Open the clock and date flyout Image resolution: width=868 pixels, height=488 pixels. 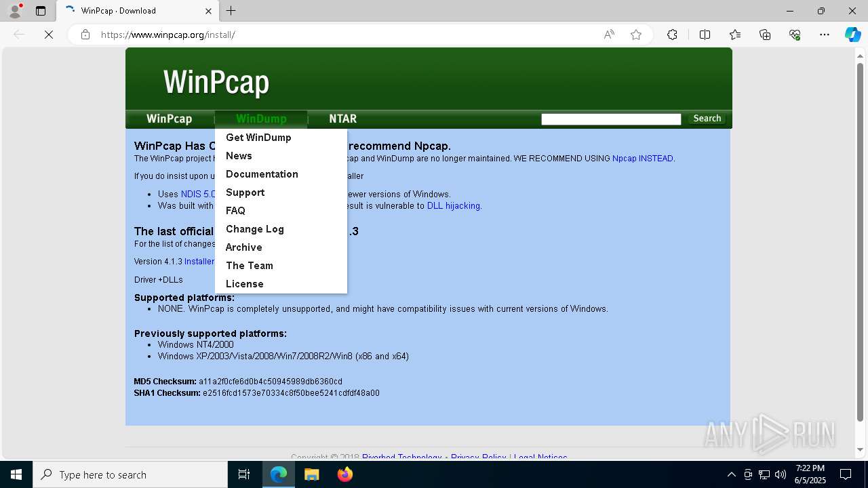click(x=810, y=474)
